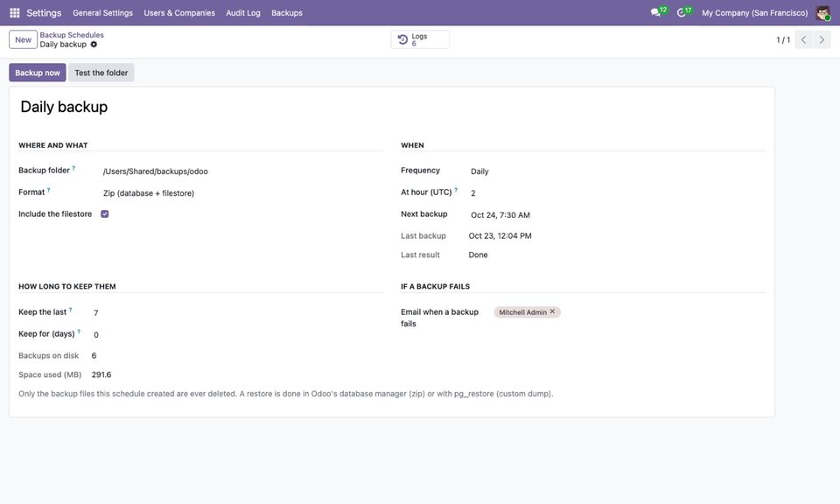Click the Test the folder button
This screenshot has width=840, height=504.
click(101, 73)
